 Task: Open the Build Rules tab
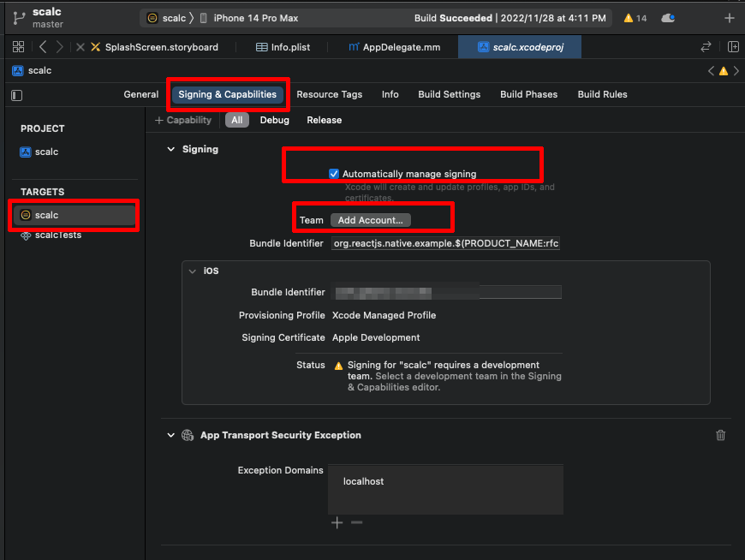coord(603,94)
